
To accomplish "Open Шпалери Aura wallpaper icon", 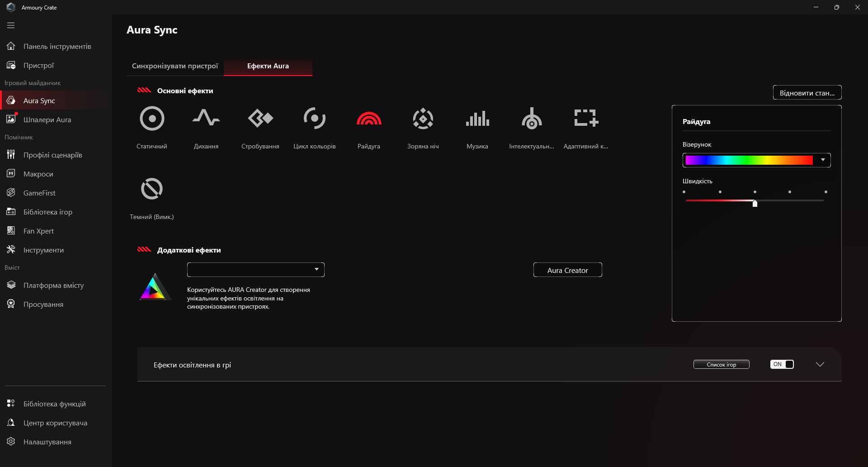I will click(11, 119).
